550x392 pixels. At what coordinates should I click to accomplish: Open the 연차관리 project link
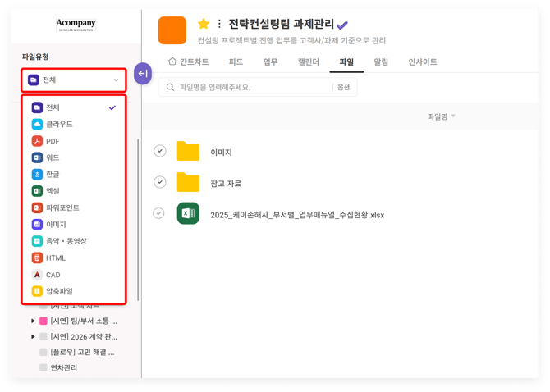point(64,368)
